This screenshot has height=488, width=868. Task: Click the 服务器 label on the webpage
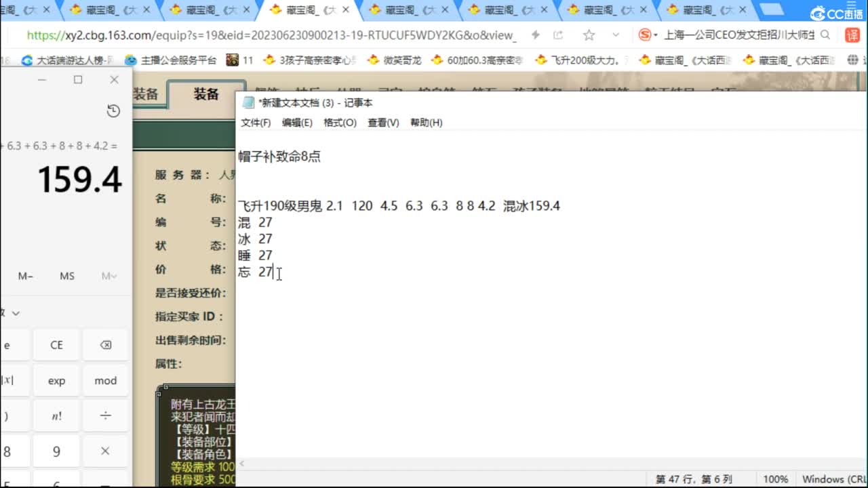pos(182,175)
